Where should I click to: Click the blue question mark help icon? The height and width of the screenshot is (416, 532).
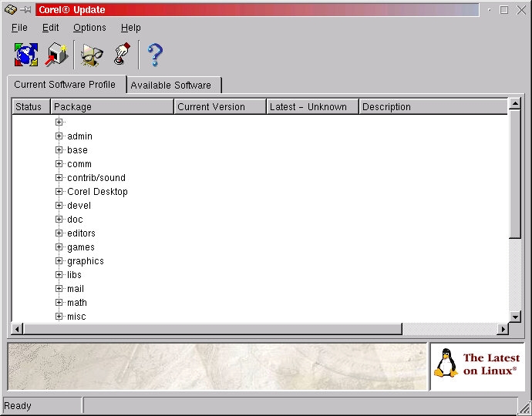click(155, 55)
